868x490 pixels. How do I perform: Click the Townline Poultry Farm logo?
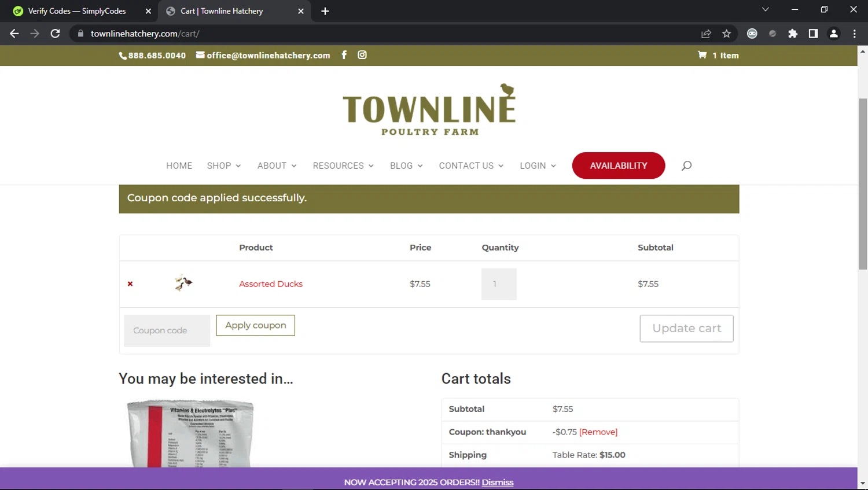(429, 110)
